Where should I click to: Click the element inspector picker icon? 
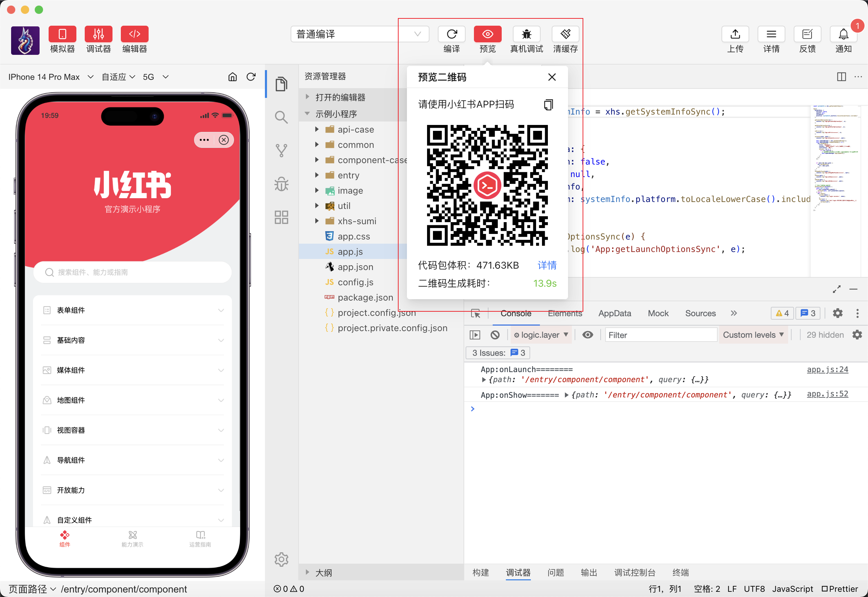click(x=476, y=313)
